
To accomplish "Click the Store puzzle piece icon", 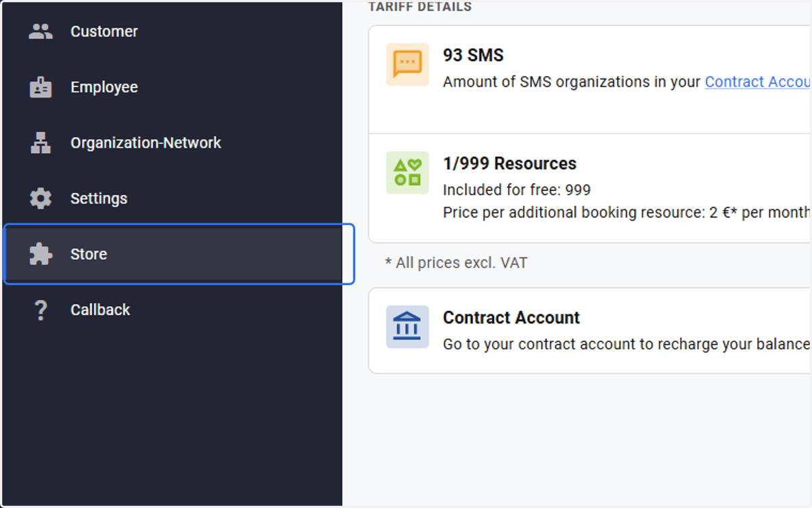I will coord(41,254).
